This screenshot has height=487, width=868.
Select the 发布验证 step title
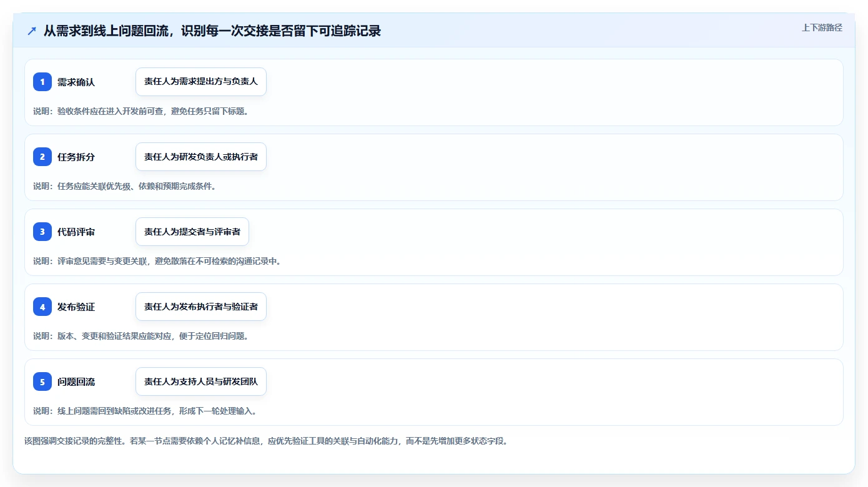76,307
